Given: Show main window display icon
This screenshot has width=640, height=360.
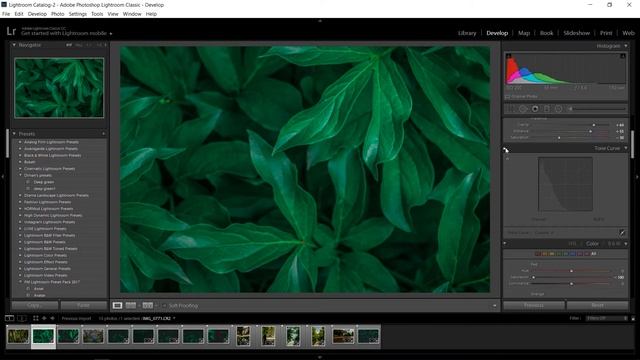Looking at the screenshot, I should (9, 318).
